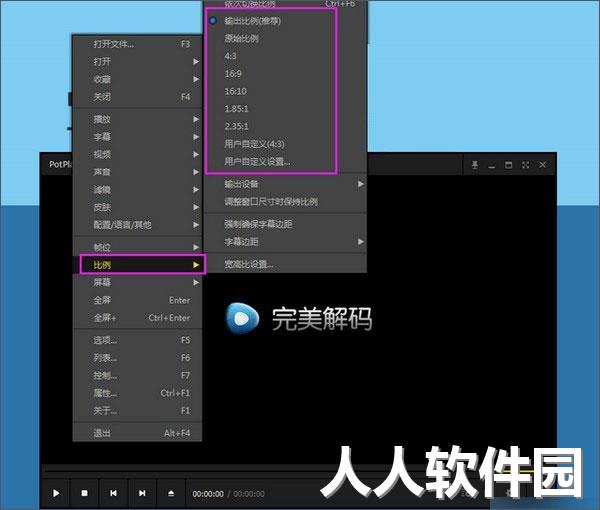
Task: Choose 关闭 from the context menu
Action: pos(137,97)
